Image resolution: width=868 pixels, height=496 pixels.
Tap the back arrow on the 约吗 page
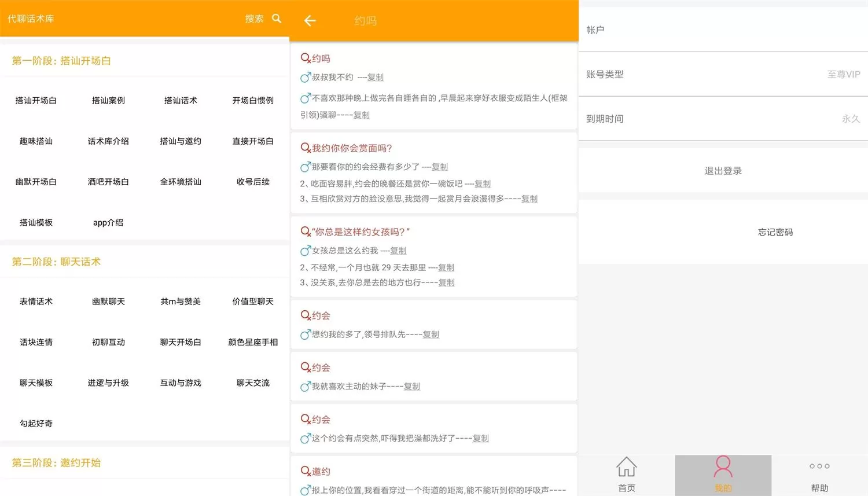point(310,20)
